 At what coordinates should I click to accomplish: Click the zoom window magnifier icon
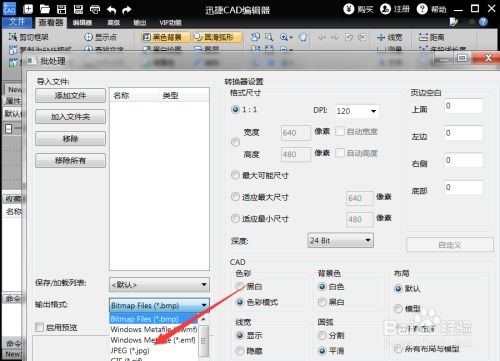269,37
